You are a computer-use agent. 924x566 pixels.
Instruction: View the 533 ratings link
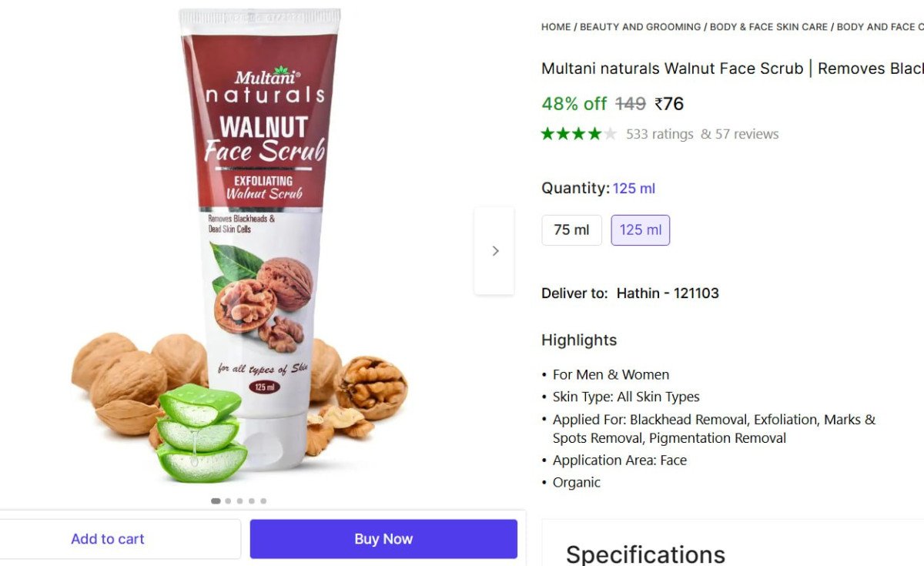[660, 134]
